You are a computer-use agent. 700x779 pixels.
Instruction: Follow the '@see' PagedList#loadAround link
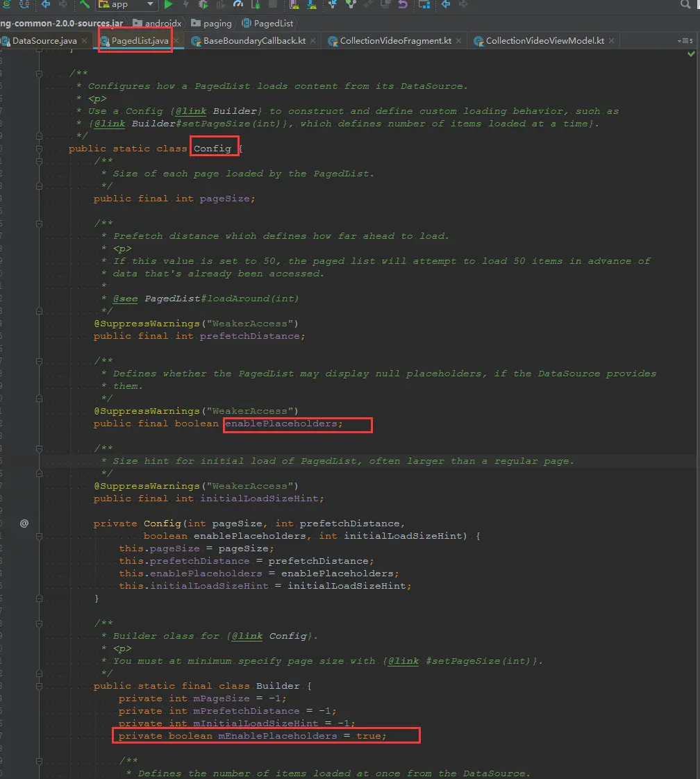click(x=125, y=299)
